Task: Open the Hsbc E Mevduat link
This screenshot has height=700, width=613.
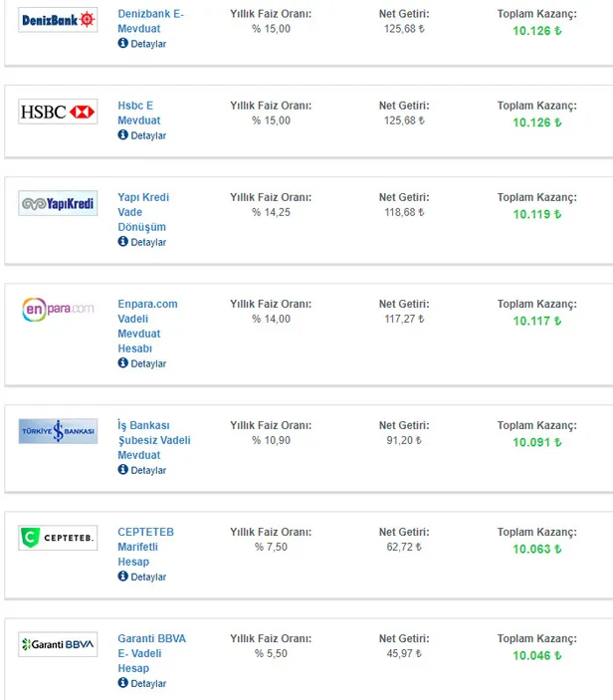Action: tap(136, 113)
